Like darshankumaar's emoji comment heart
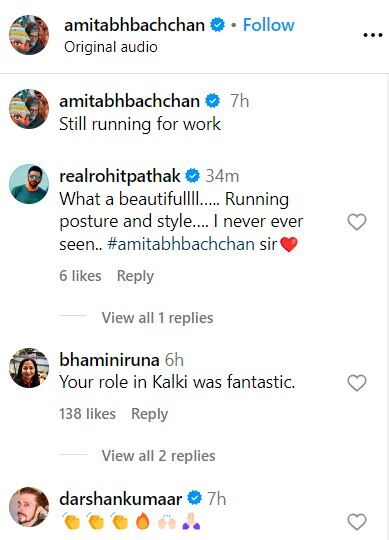Screen dimensions: 389x540 pos(357,522)
